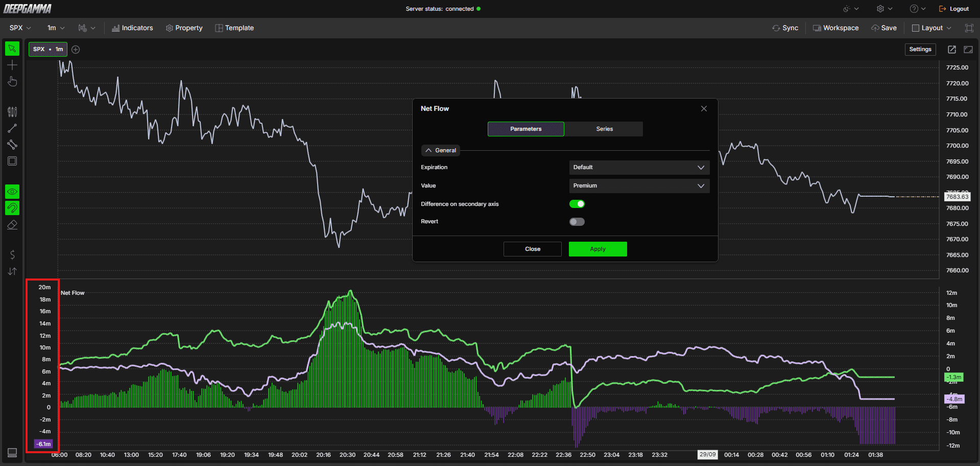Select the crosshair tool

pos(12,65)
